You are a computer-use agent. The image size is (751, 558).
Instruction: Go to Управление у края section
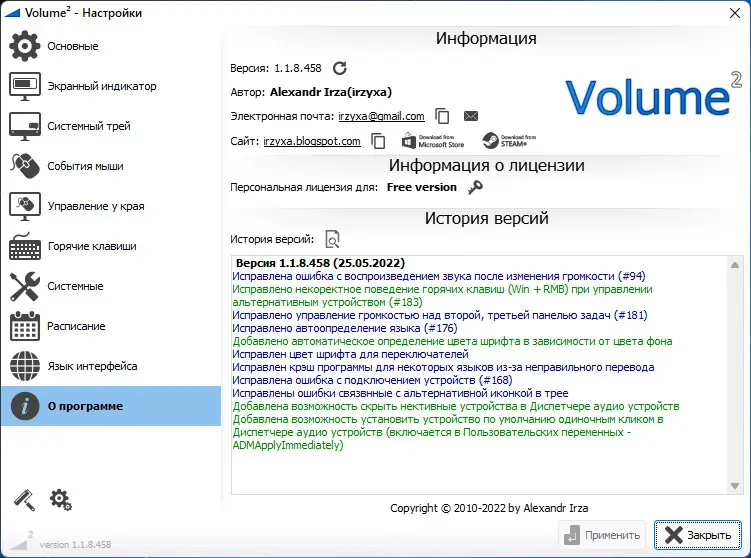coord(111,206)
